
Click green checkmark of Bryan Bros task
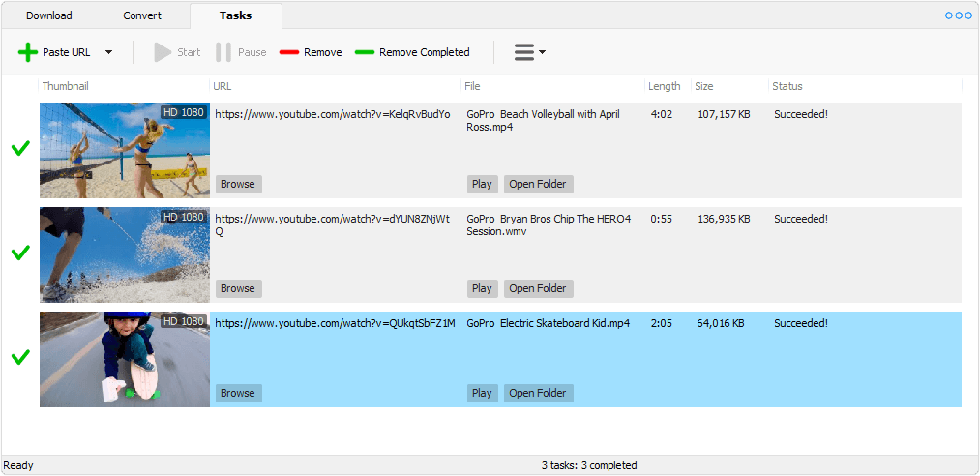tap(20, 253)
